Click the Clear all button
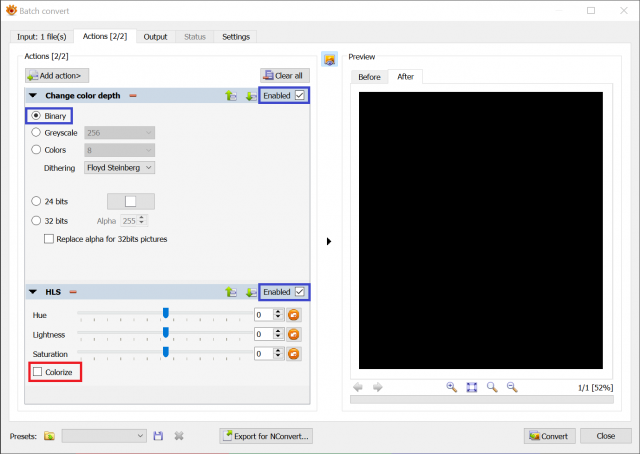The width and height of the screenshot is (640, 454). click(285, 76)
